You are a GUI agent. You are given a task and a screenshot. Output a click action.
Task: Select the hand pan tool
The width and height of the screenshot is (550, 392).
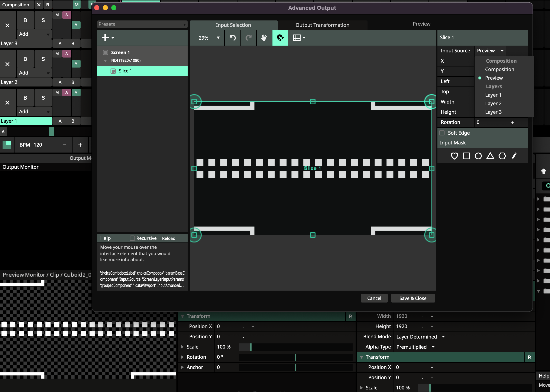[x=264, y=38]
